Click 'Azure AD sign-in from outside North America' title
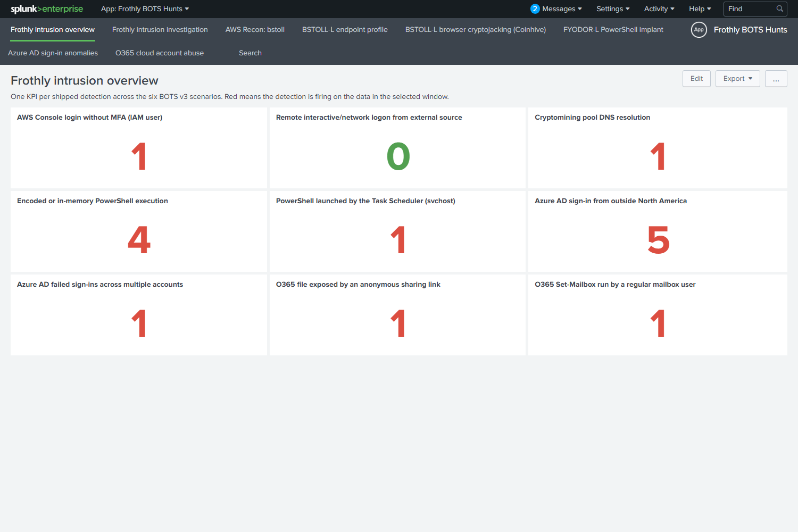 click(611, 201)
